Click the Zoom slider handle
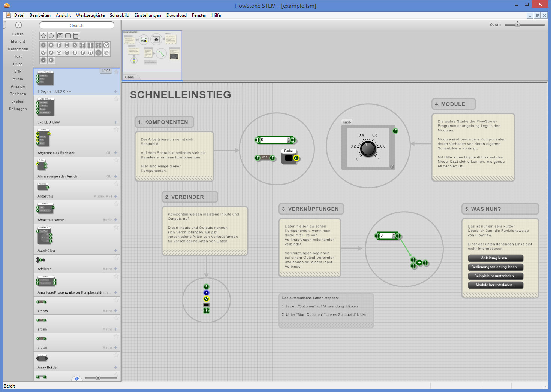The width and height of the screenshot is (551, 392). (517, 25)
